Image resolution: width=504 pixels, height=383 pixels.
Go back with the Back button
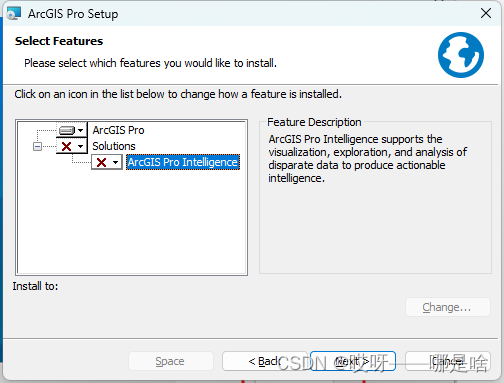265,361
